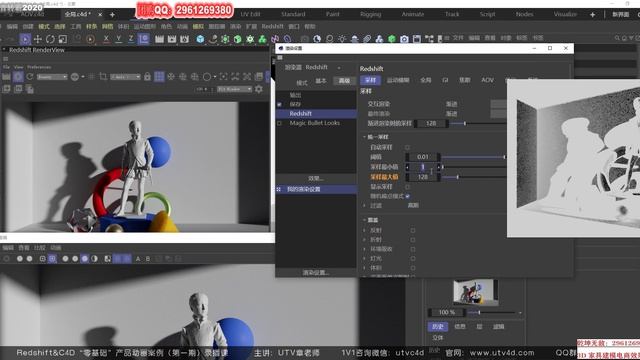
Task: Click the spline pen tool icon
Action: click(x=213, y=39)
